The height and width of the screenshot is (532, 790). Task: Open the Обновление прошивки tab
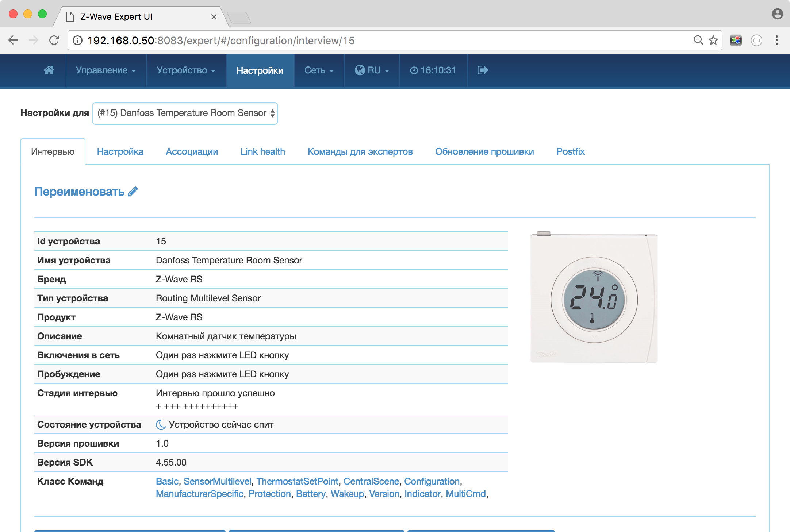484,151
